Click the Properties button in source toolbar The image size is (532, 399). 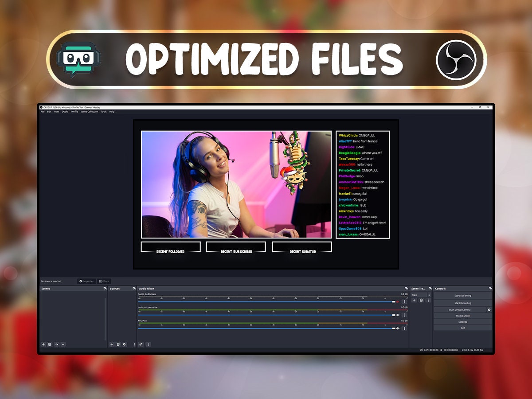[86, 281]
